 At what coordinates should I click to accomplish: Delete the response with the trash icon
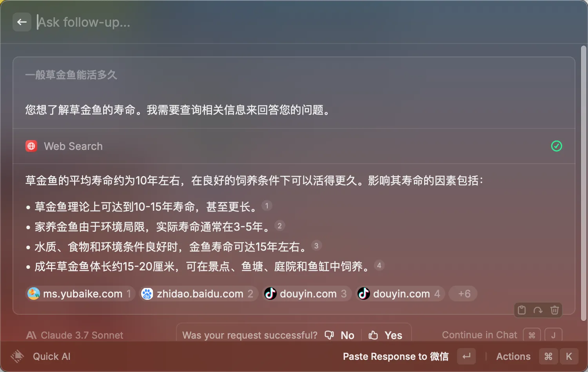pyautogui.click(x=554, y=310)
